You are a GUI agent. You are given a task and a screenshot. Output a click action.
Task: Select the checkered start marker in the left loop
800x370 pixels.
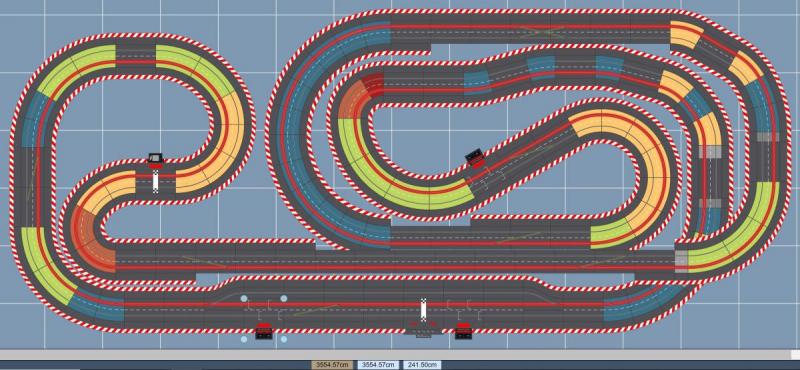tap(156, 182)
